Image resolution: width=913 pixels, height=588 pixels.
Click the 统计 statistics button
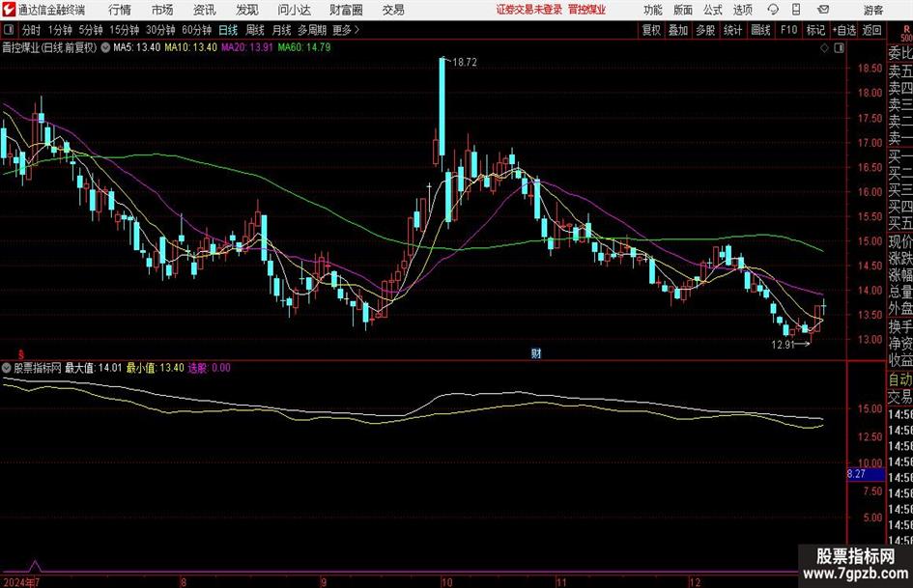[733, 30]
